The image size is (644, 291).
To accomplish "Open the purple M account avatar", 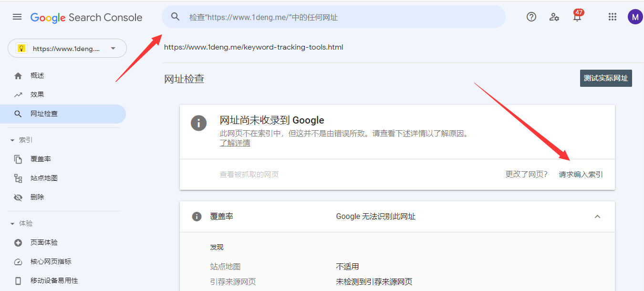I will click(x=634, y=17).
